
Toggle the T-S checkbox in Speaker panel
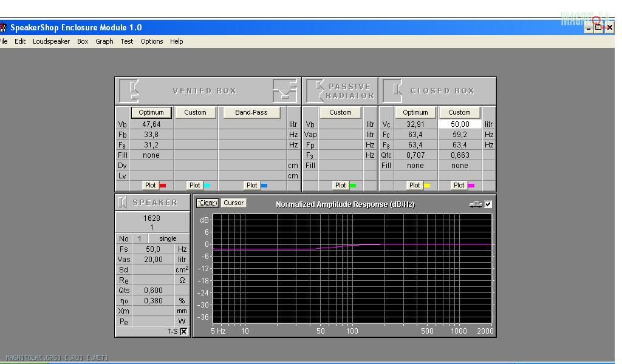[x=183, y=331]
